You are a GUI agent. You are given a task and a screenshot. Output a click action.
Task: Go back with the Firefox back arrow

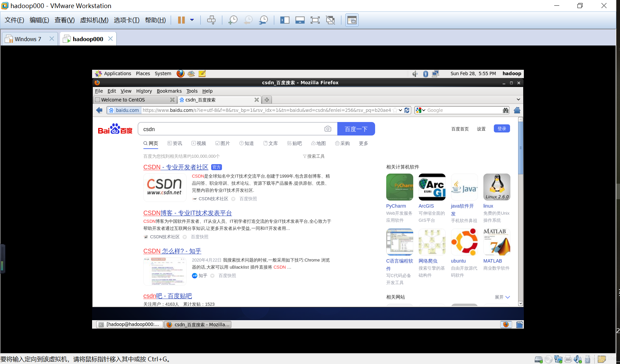click(x=99, y=110)
